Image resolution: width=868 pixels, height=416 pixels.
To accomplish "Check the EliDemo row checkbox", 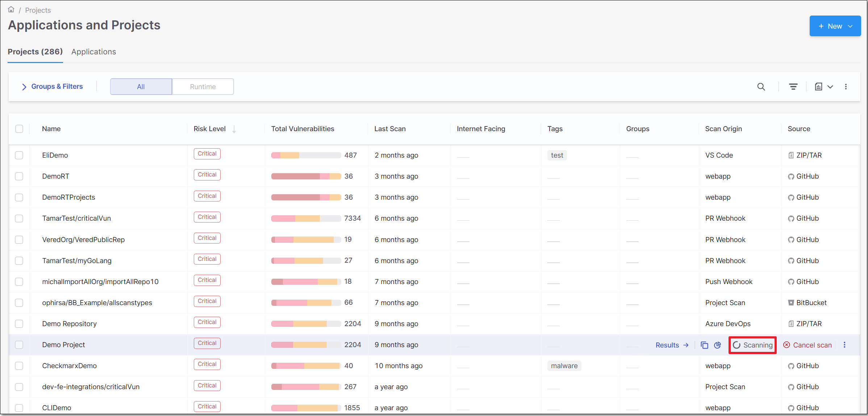I will pos(19,155).
